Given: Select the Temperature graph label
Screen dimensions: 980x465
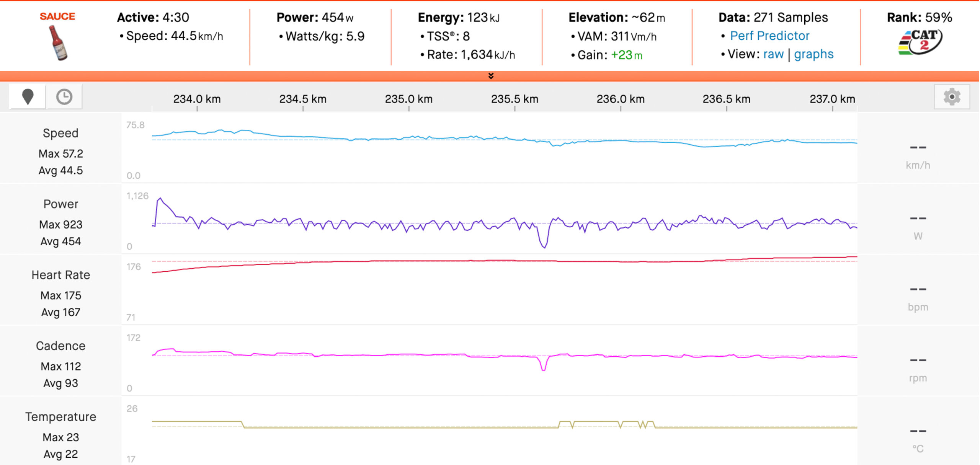Looking at the screenshot, I should pyautogui.click(x=60, y=416).
